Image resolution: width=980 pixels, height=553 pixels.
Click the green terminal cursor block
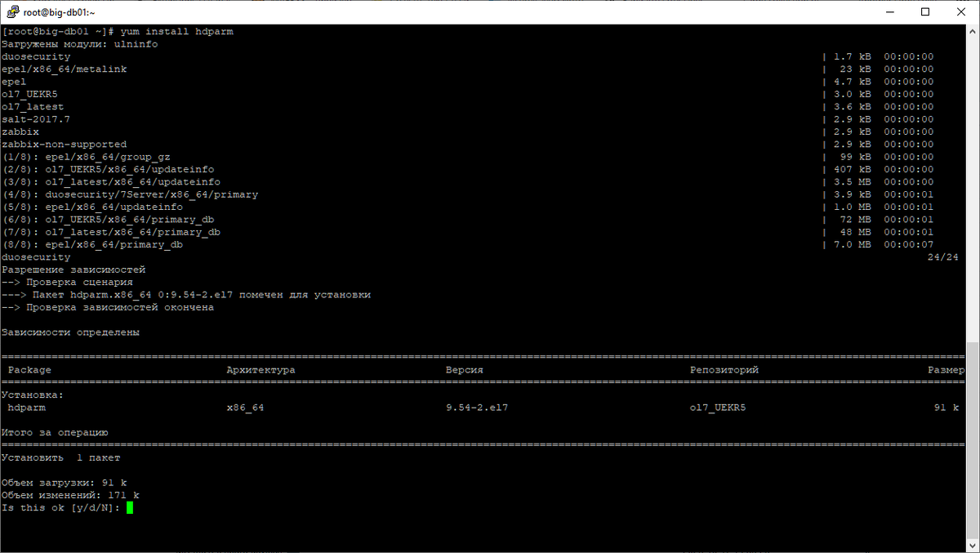130,508
